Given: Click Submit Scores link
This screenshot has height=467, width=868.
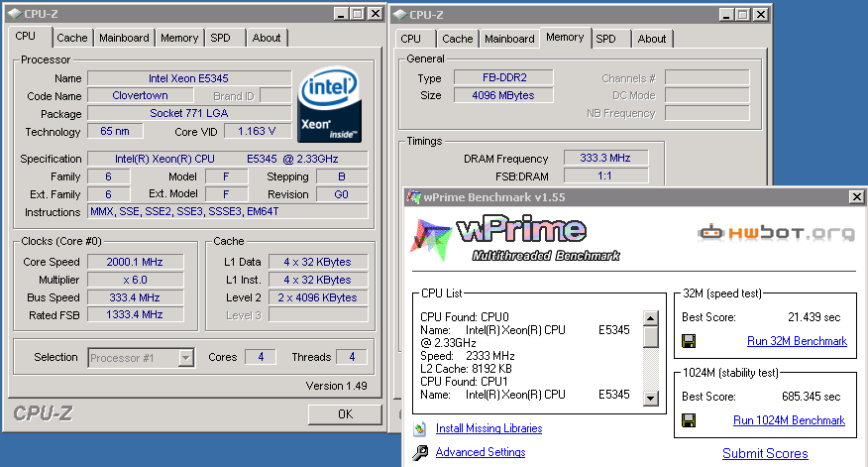Looking at the screenshot, I should click(765, 453).
